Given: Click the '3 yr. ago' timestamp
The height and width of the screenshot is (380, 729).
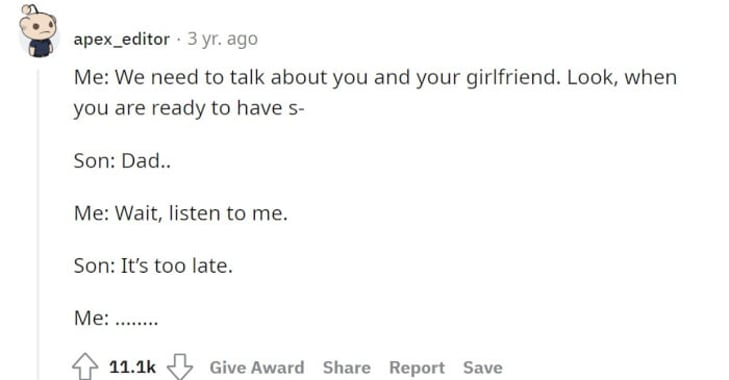Looking at the screenshot, I should [222, 39].
